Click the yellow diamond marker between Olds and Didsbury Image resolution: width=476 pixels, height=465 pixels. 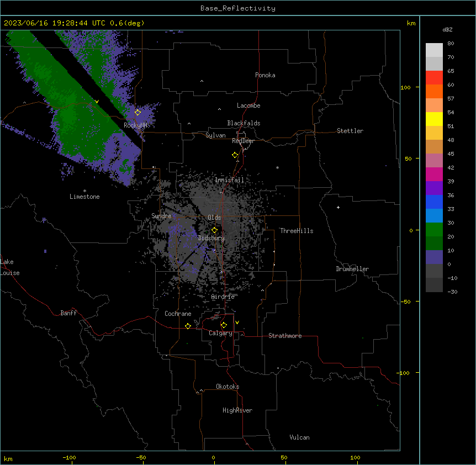point(214,230)
